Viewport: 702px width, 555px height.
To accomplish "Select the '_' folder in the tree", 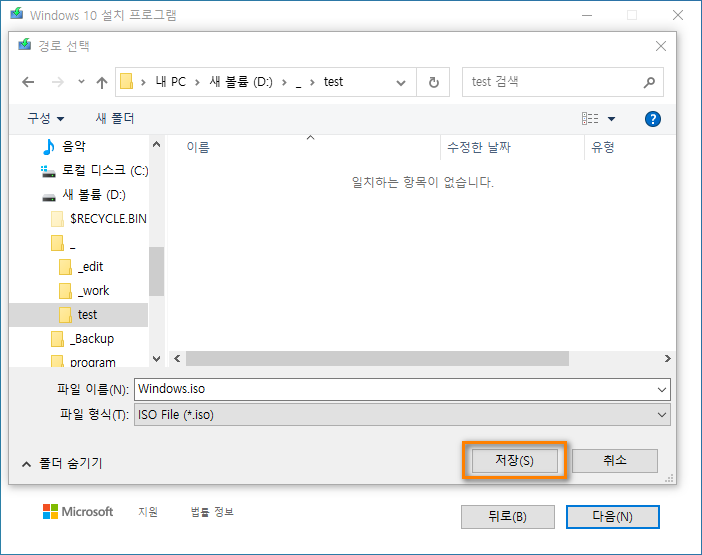I will click(73, 243).
